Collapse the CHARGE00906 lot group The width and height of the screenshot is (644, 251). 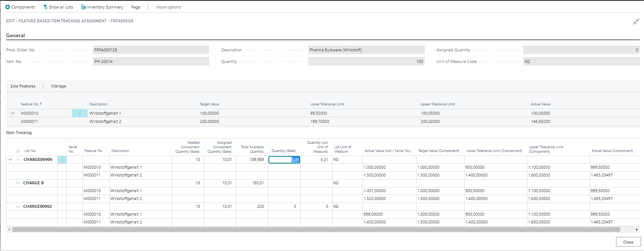click(x=18, y=159)
